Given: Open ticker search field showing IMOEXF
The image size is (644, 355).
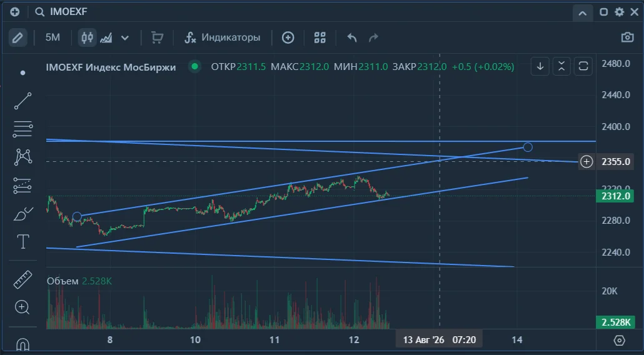Looking at the screenshot, I should 62,12.
